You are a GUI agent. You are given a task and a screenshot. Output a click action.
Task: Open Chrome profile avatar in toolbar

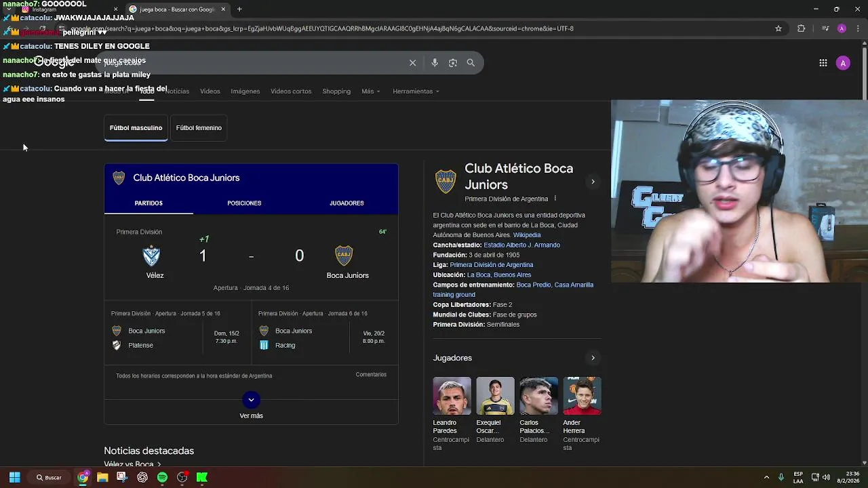(842, 28)
